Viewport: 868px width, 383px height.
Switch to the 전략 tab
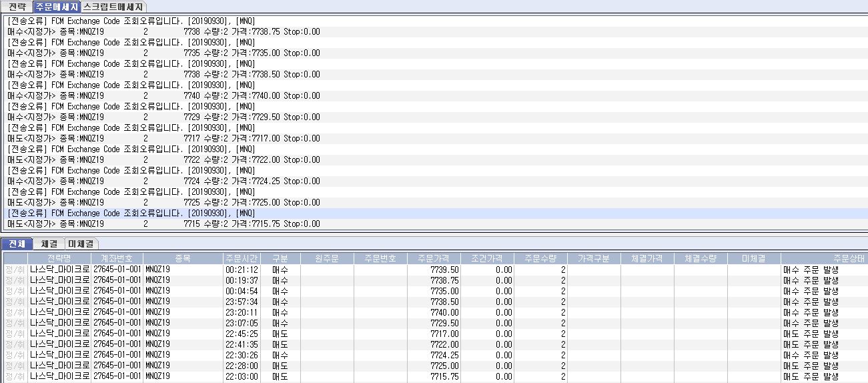tap(17, 7)
